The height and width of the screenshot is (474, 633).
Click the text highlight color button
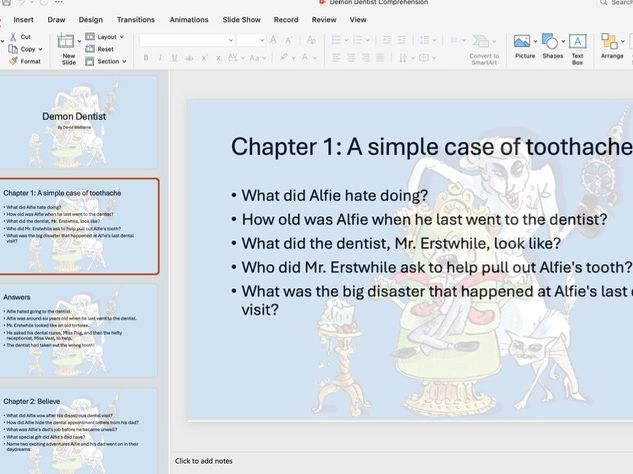click(284, 58)
